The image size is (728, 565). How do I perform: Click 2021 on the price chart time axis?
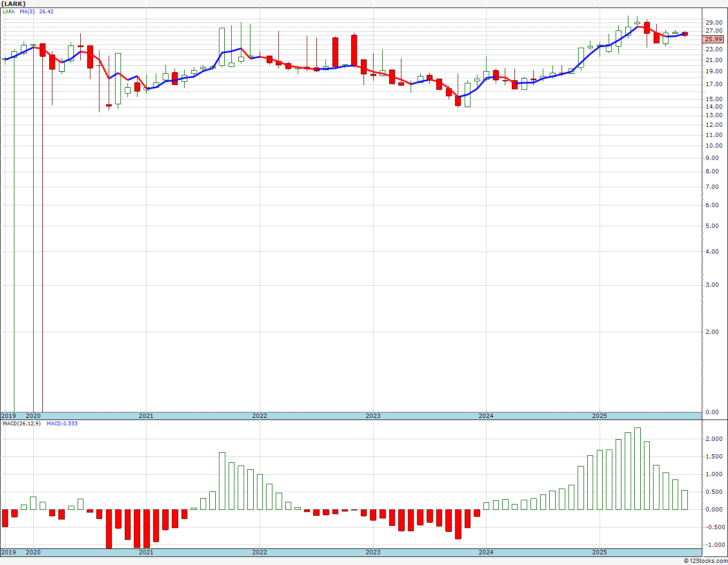tap(146, 416)
